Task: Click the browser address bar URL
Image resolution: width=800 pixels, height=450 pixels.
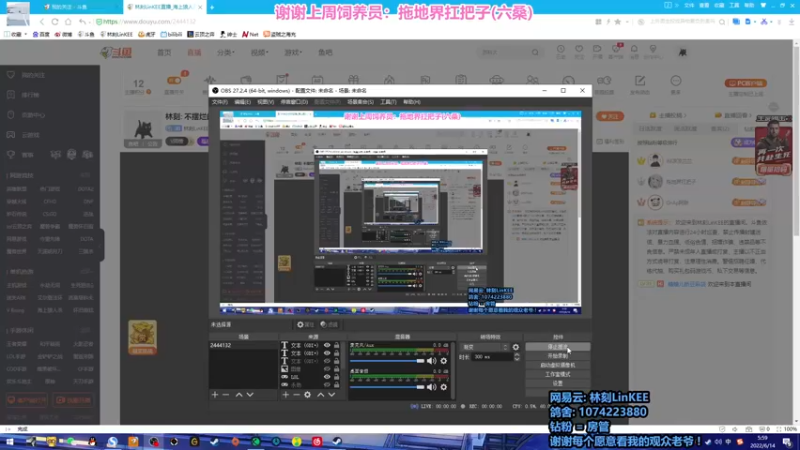Action: [x=149, y=21]
